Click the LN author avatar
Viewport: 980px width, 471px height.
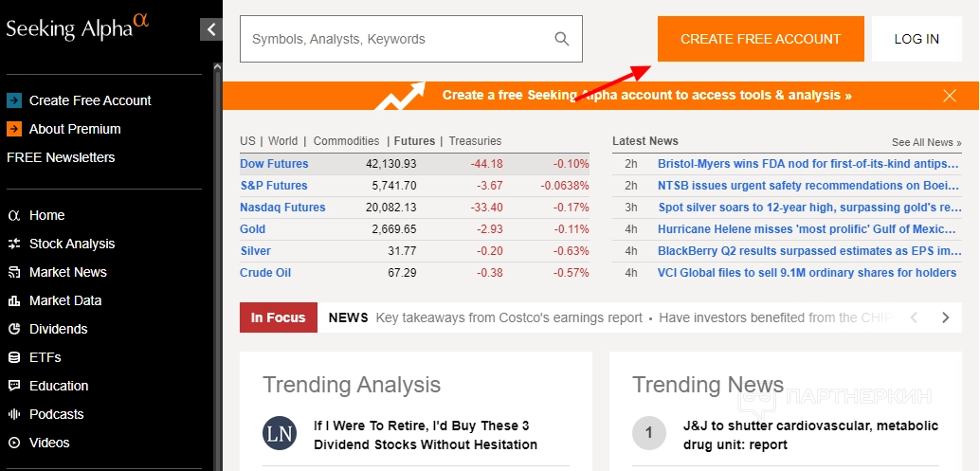click(x=280, y=433)
